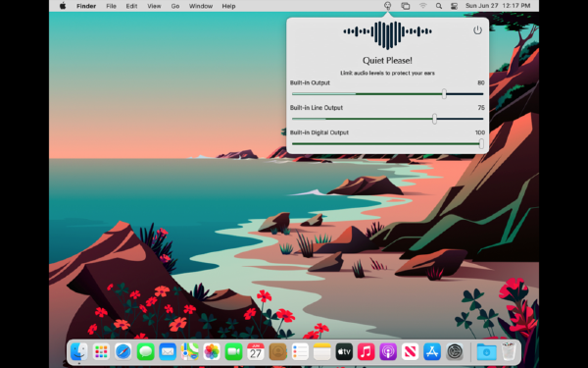Open Contacts from the Dock

pos(278,352)
